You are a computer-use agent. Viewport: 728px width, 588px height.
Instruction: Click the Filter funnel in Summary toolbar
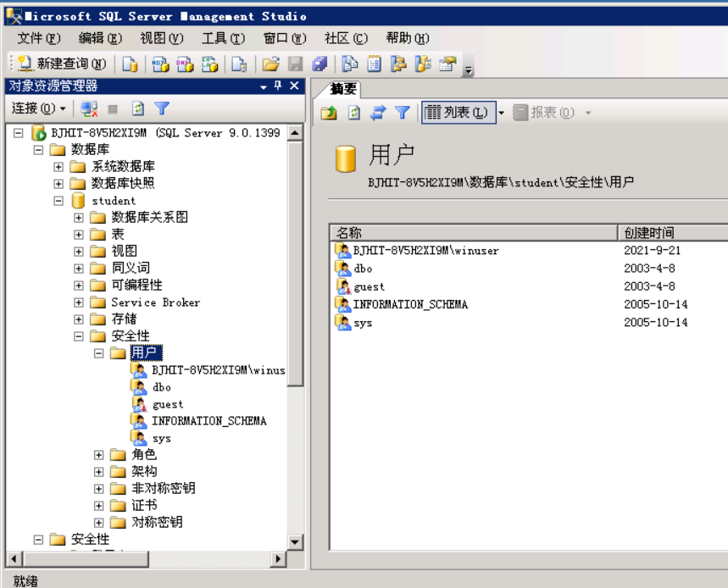pyautogui.click(x=402, y=113)
